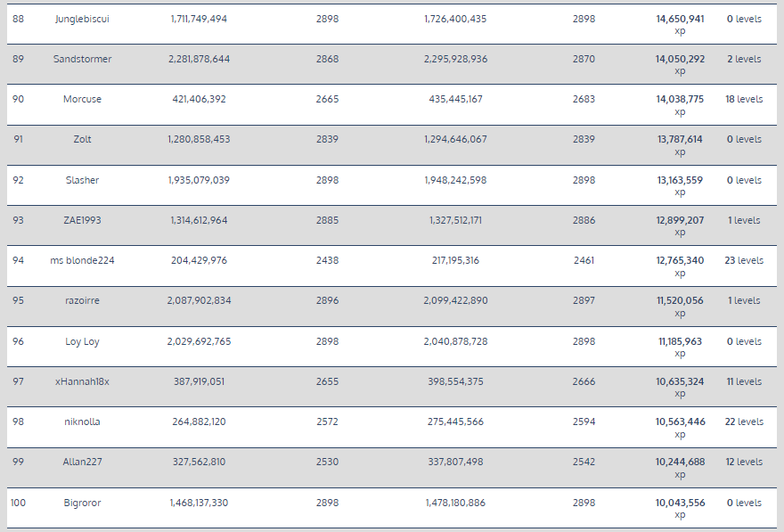Viewport: 784px width, 532px height.
Task: Open Allan227's player profile
Action: [82, 462]
